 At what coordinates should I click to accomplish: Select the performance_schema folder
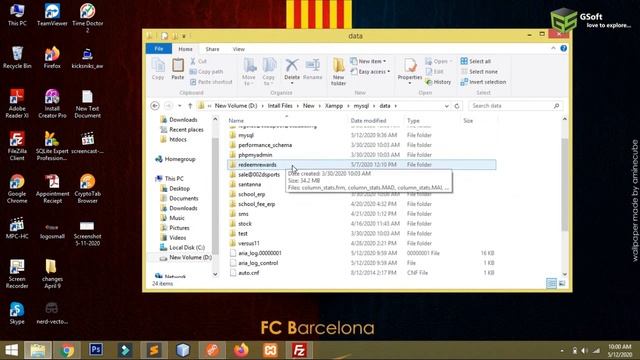point(265,145)
